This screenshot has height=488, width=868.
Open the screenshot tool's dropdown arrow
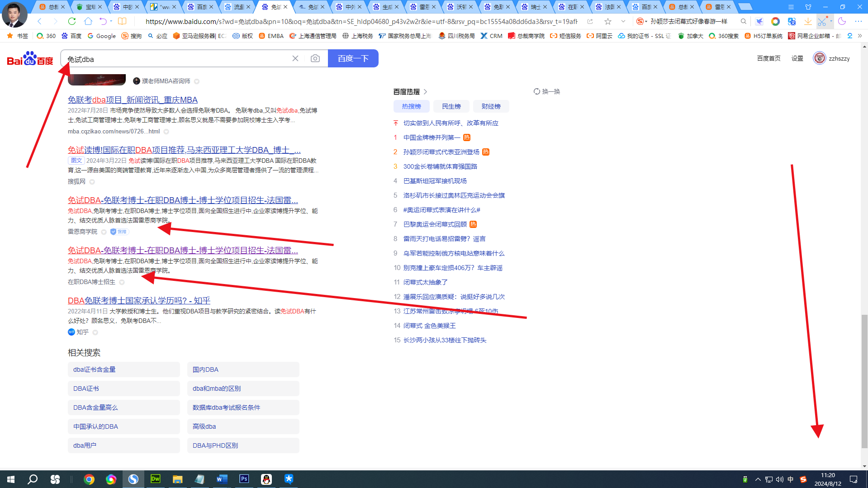pyautogui.click(x=831, y=21)
